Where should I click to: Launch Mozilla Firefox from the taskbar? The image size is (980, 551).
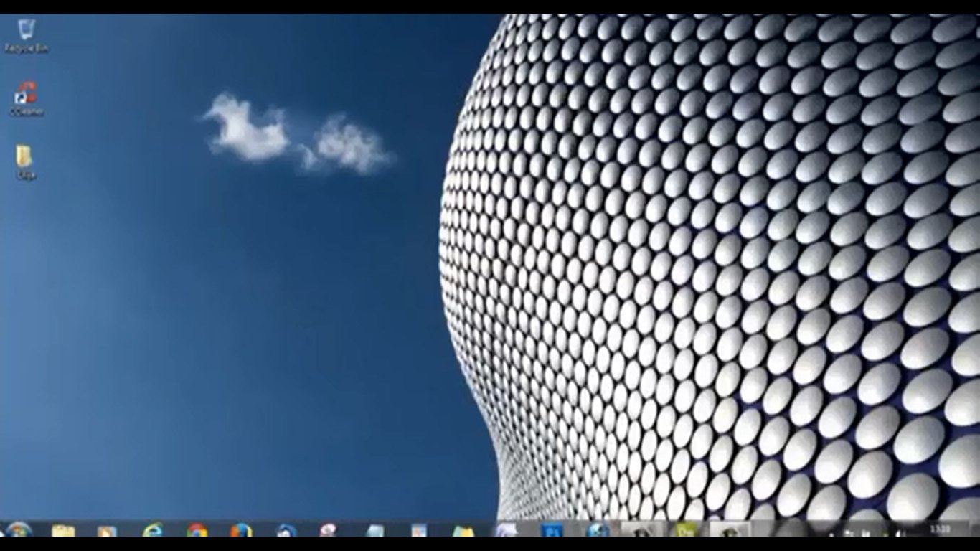coord(241,530)
